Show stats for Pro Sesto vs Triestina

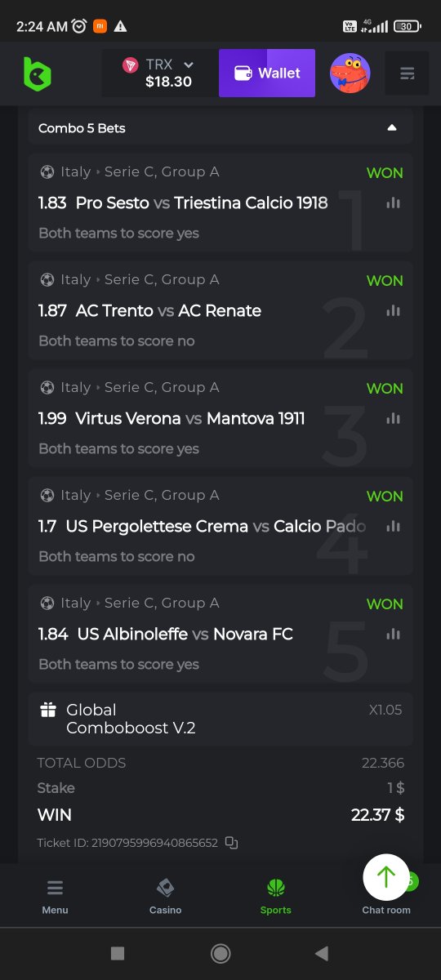394,203
